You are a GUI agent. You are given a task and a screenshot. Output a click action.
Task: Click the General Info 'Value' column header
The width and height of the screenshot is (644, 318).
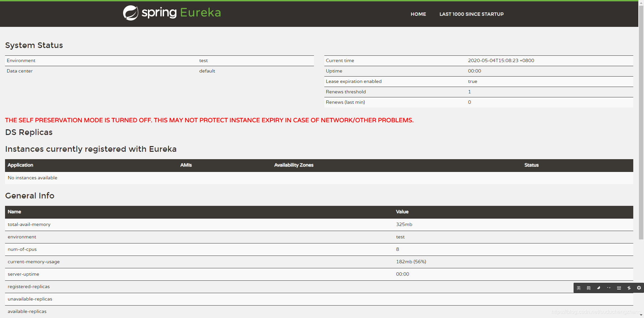(402, 212)
